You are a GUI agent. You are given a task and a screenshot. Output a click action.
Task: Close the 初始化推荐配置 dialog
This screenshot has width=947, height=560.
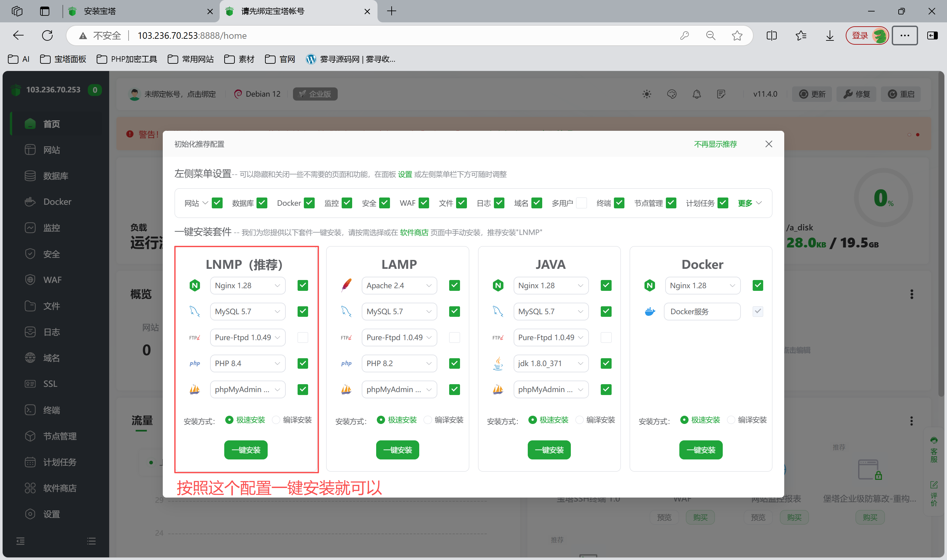coord(768,144)
